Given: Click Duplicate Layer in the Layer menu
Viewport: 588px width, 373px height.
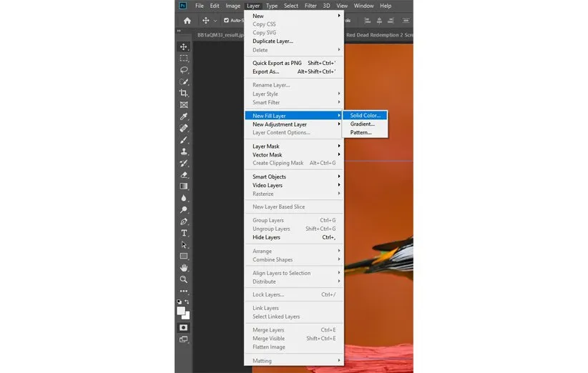Looking at the screenshot, I should pyautogui.click(x=273, y=41).
